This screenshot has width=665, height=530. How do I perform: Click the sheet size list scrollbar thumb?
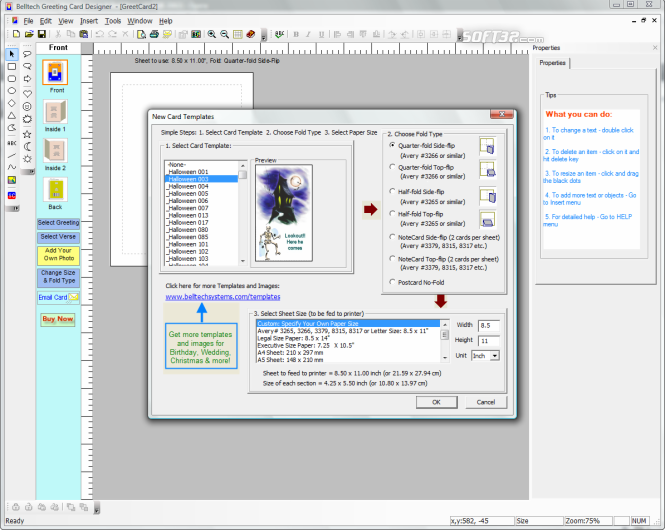(445, 335)
